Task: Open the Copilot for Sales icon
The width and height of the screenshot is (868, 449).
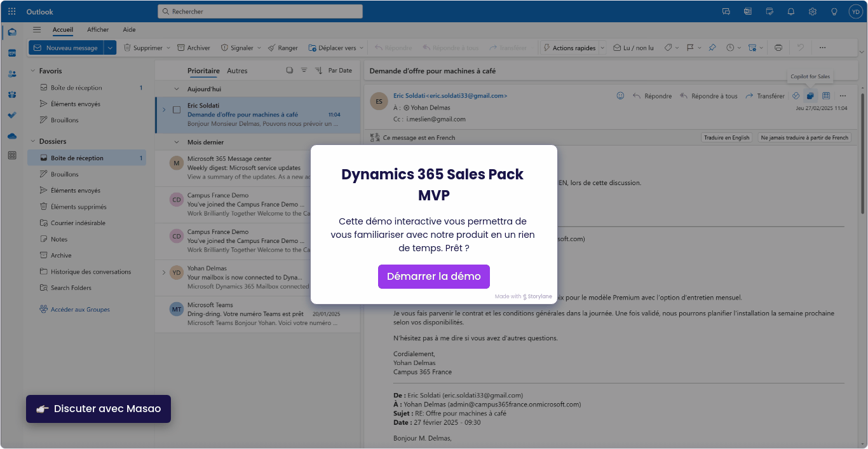Action: coord(810,96)
